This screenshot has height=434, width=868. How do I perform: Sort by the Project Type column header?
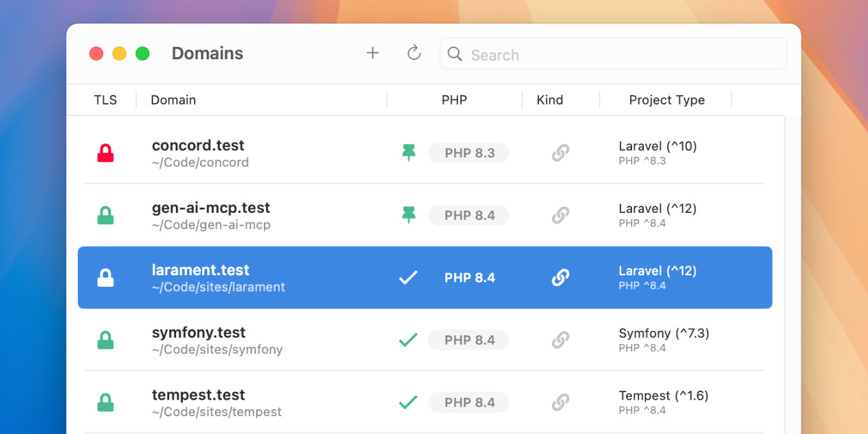click(x=666, y=100)
